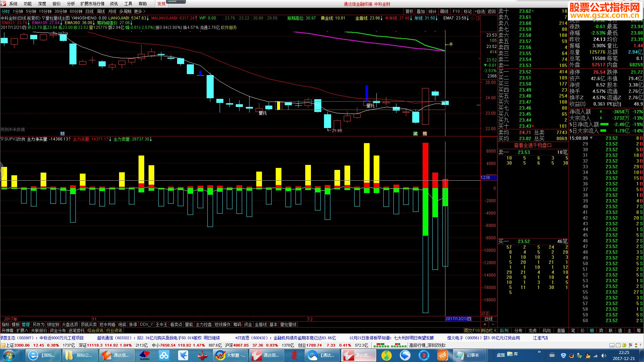The height and width of the screenshot is (362, 644).
Task: Click the TDX app logo at top-left
Action: coord(3,4)
